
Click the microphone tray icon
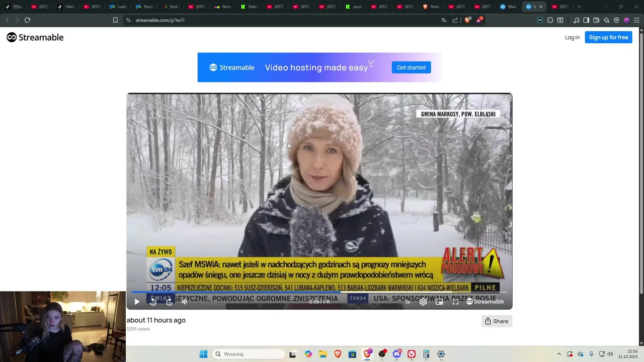point(591,354)
